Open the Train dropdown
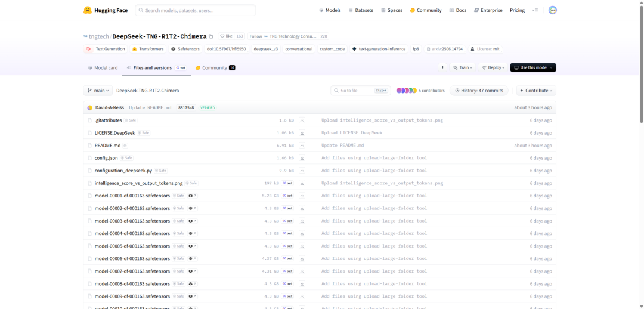The width and height of the screenshot is (644, 309). tap(463, 67)
